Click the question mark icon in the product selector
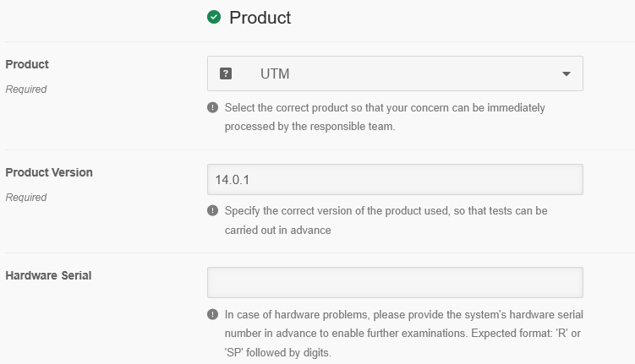 pyautogui.click(x=226, y=73)
